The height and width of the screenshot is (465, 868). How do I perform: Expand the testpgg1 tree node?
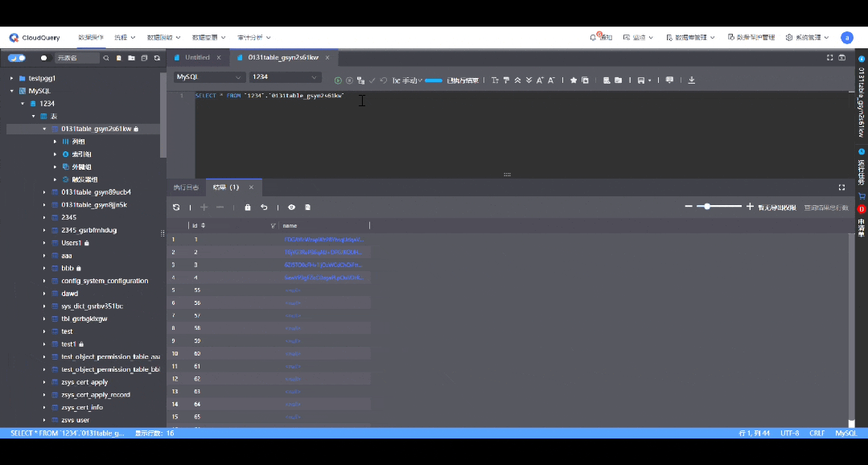[x=11, y=78]
